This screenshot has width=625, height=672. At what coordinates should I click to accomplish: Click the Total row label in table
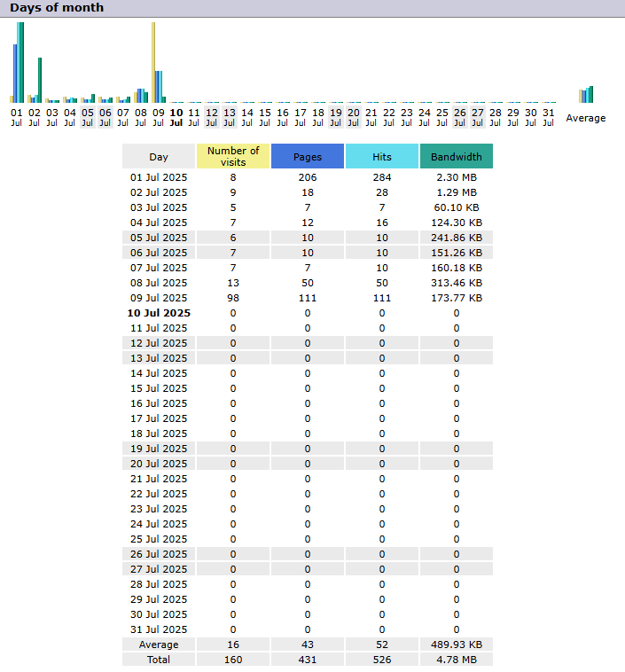click(159, 660)
